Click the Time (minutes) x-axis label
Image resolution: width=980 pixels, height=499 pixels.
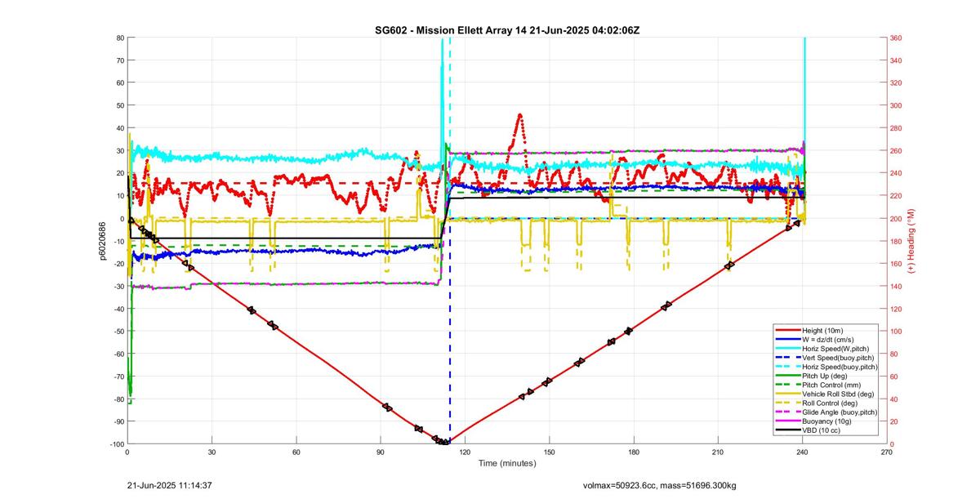click(x=507, y=463)
